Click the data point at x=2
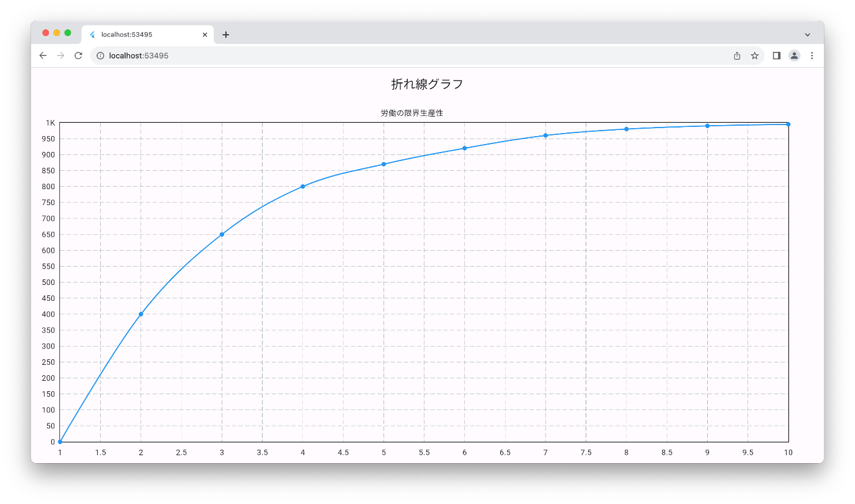The width and height of the screenshot is (855, 504). coord(141,314)
